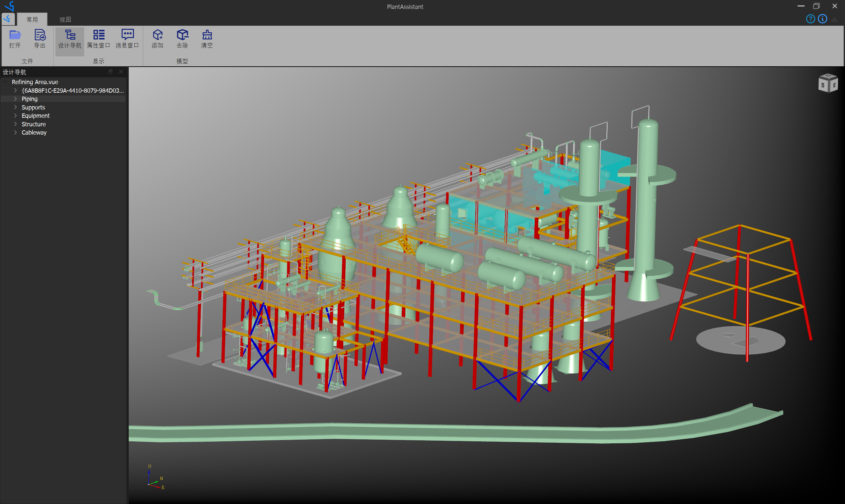
Task: Click the Remove (去除) model icon
Action: coord(183,35)
